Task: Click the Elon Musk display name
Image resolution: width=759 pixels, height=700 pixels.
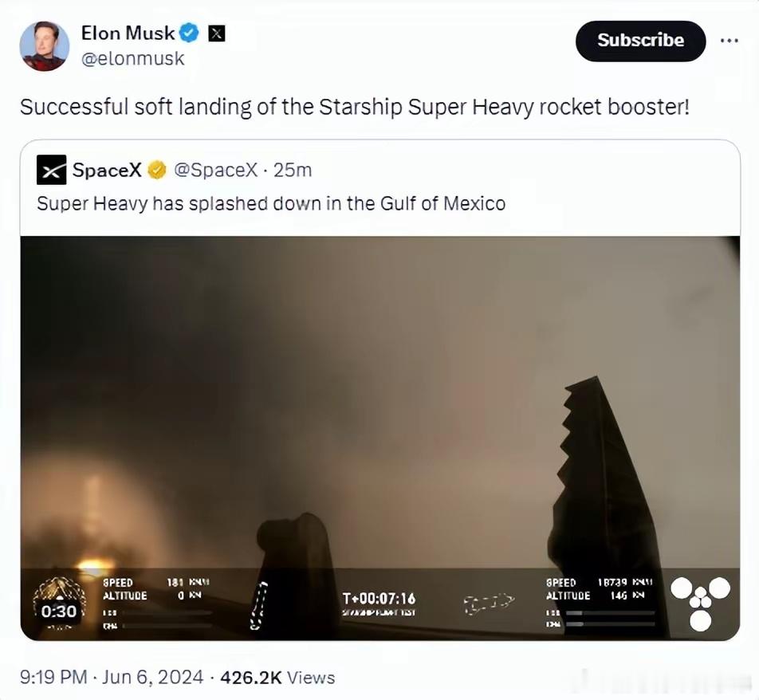Action: point(128,33)
